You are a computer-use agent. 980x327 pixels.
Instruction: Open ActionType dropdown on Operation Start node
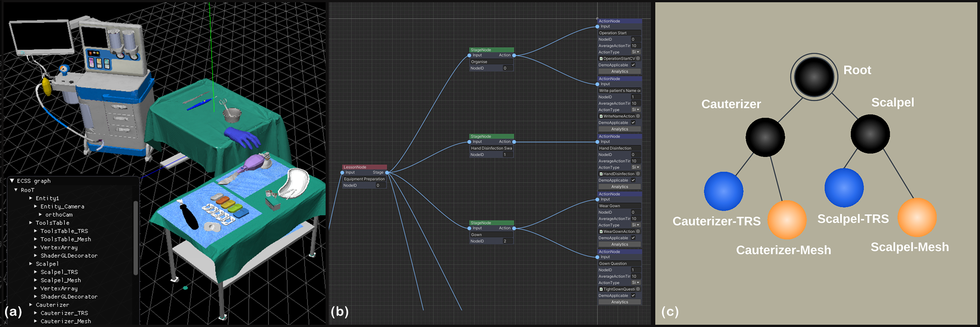636,52
